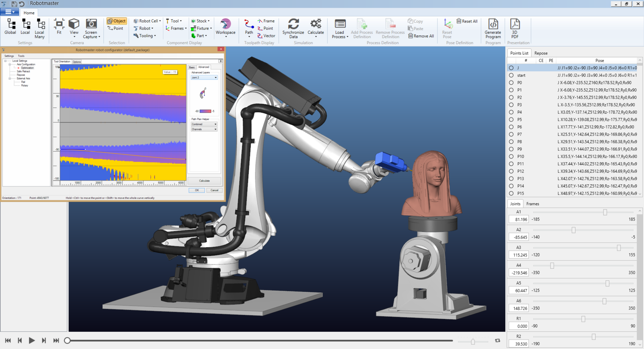Open the Joint 2 advanced layers dropdown
The height and width of the screenshot is (349, 644).
[204, 78]
